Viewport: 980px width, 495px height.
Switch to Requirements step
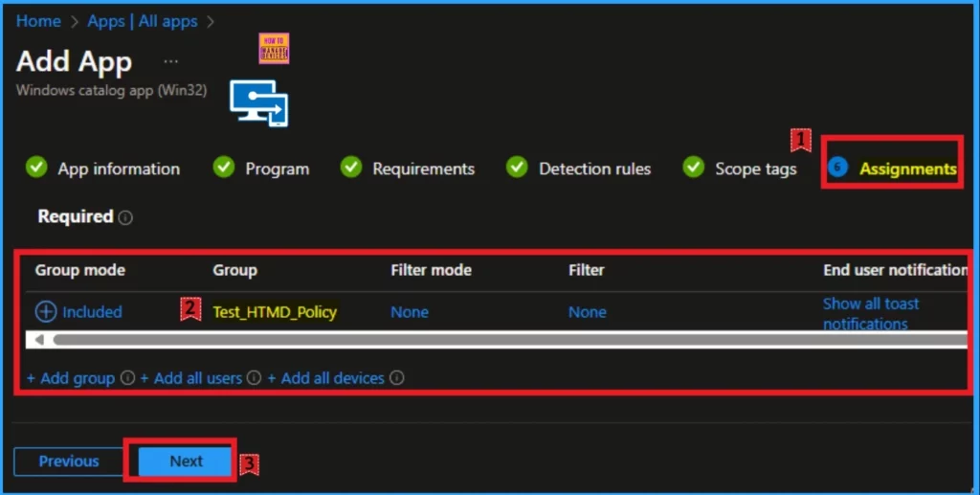tap(423, 169)
